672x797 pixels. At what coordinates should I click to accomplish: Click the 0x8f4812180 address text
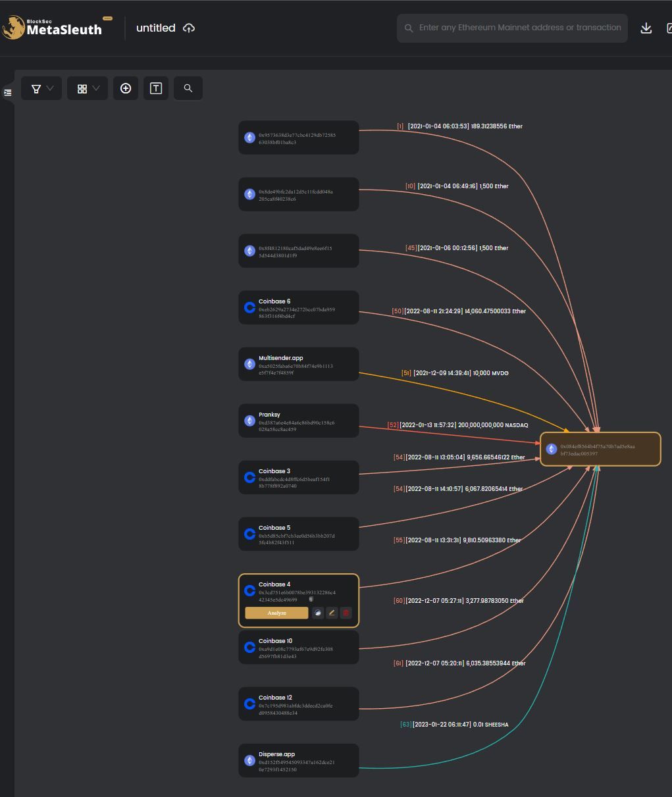pos(295,251)
